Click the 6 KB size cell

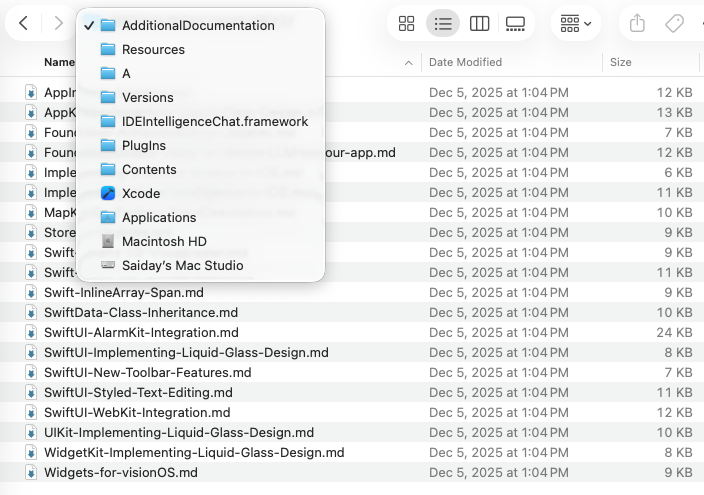(x=678, y=172)
